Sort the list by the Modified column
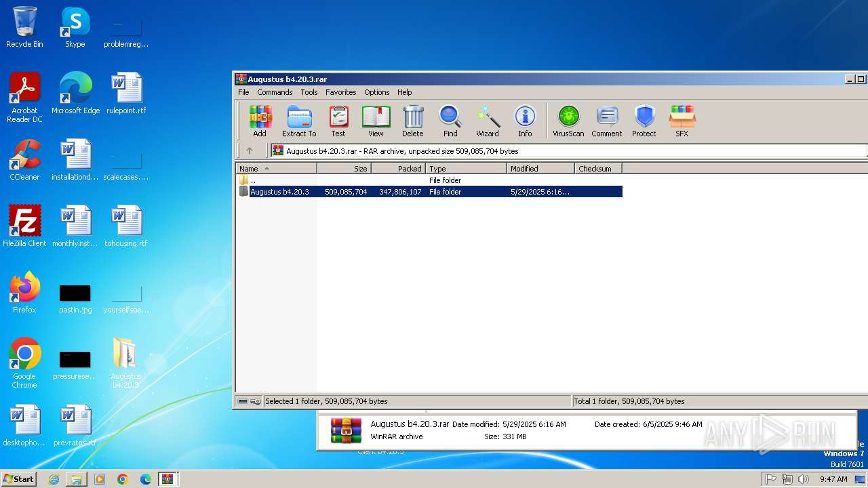The height and width of the screenshot is (488, 868). [541, 169]
